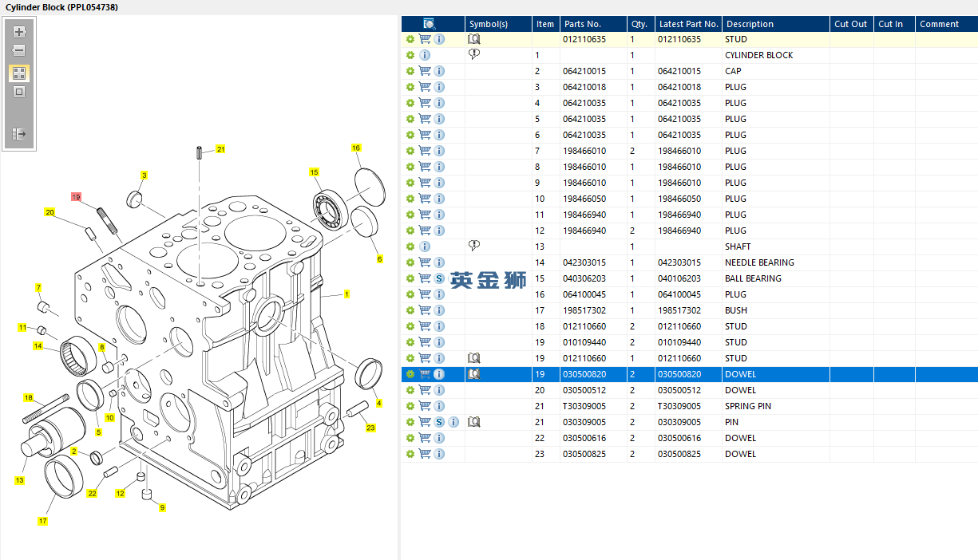Click the S supersession icon for BALL BEARING
The image size is (978, 560).
pyautogui.click(x=439, y=278)
